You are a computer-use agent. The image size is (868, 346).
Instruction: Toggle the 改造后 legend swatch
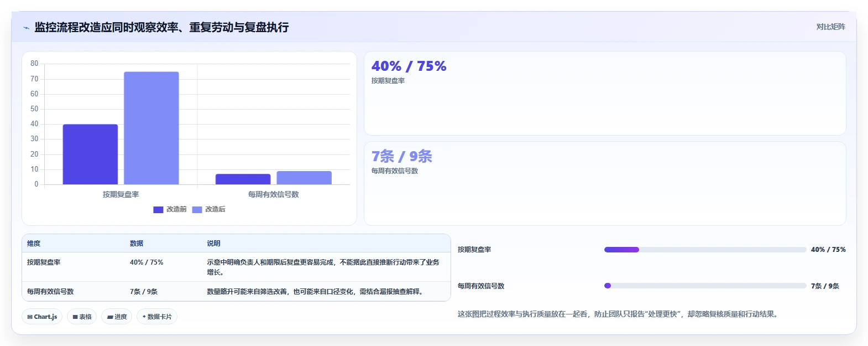(x=197, y=209)
